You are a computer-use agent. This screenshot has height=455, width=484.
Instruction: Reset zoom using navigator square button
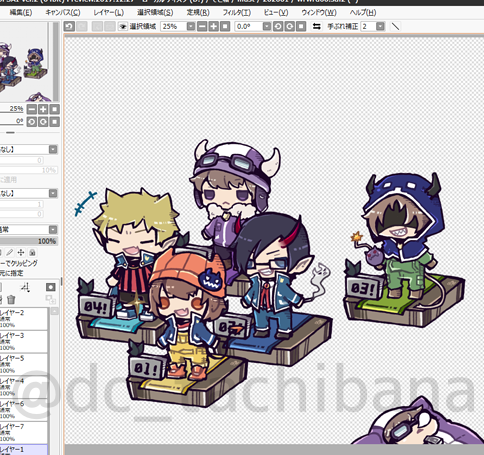pyautogui.click(x=54, y=109)
